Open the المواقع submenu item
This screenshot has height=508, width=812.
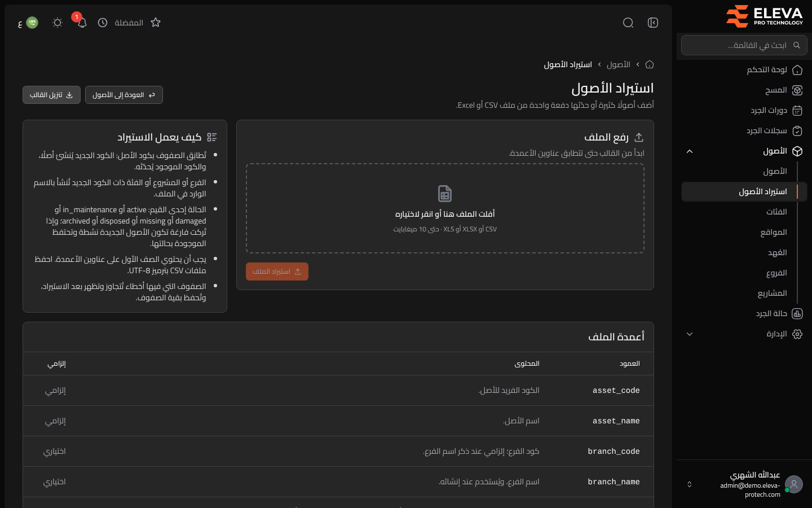743,233
